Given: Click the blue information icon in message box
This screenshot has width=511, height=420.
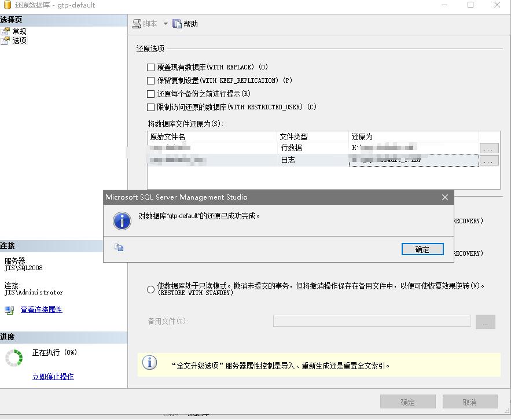Looking at the screenshot, I should (122, 221).
